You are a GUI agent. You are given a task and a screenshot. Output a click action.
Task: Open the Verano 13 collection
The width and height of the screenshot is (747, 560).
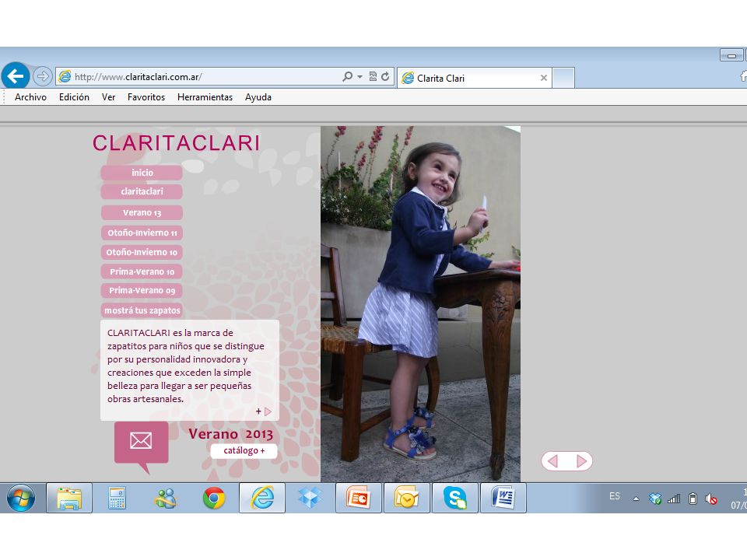click(x=142, y=212)
